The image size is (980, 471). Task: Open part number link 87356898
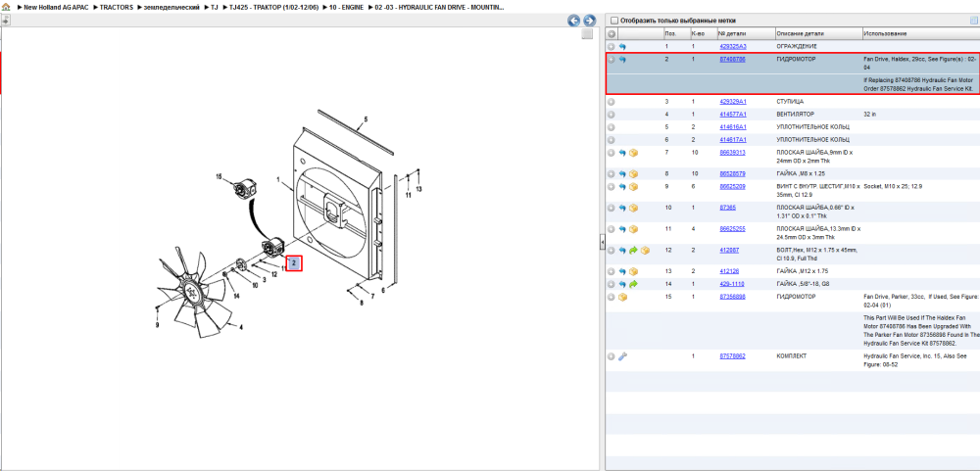[x=732, y=297]
